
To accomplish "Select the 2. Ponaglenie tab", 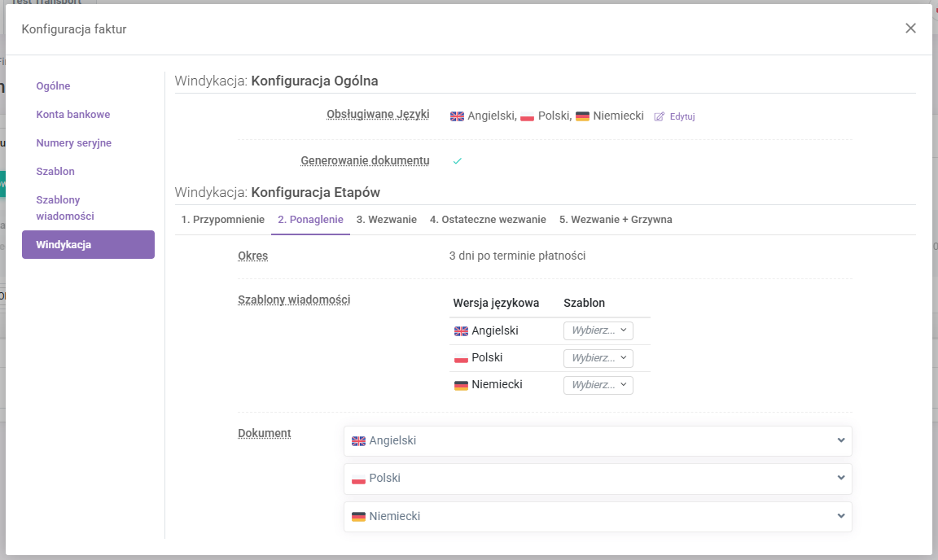I will pyautogui.click(x=310, y=220).
